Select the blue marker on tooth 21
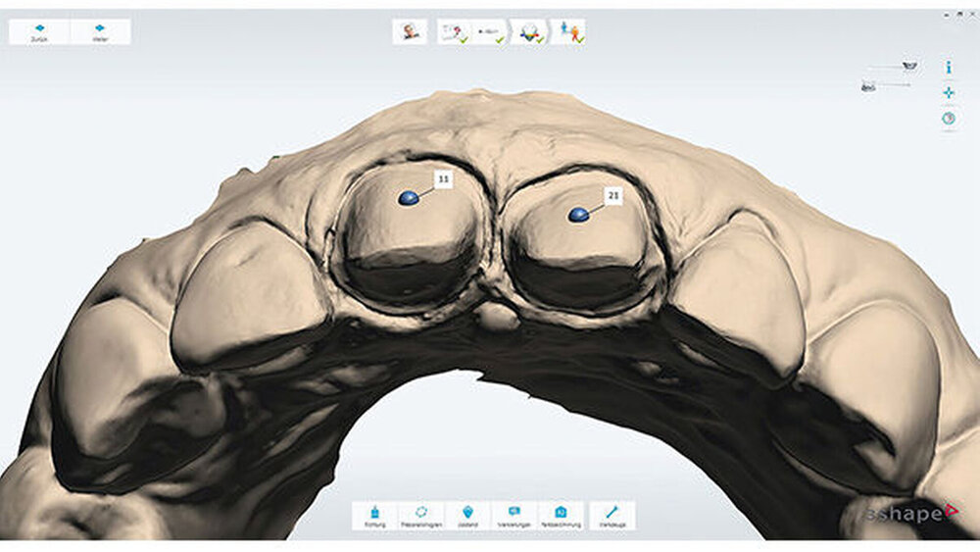The width and height of the screenshot is (980, 552). pos(578,215)
